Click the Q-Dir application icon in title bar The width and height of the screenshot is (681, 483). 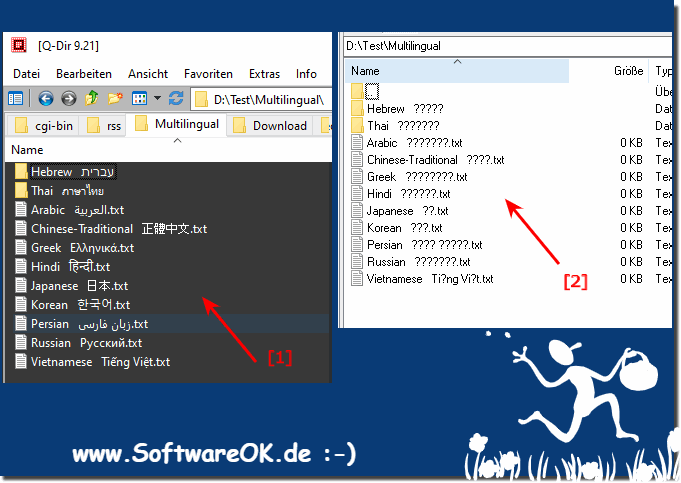(x=19, y=45)
